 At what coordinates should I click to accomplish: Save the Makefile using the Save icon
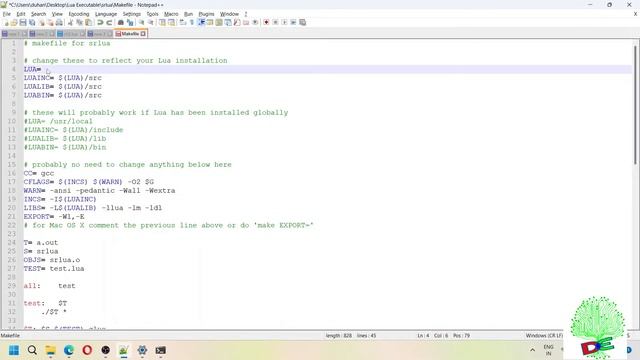[x=23, y=22]
